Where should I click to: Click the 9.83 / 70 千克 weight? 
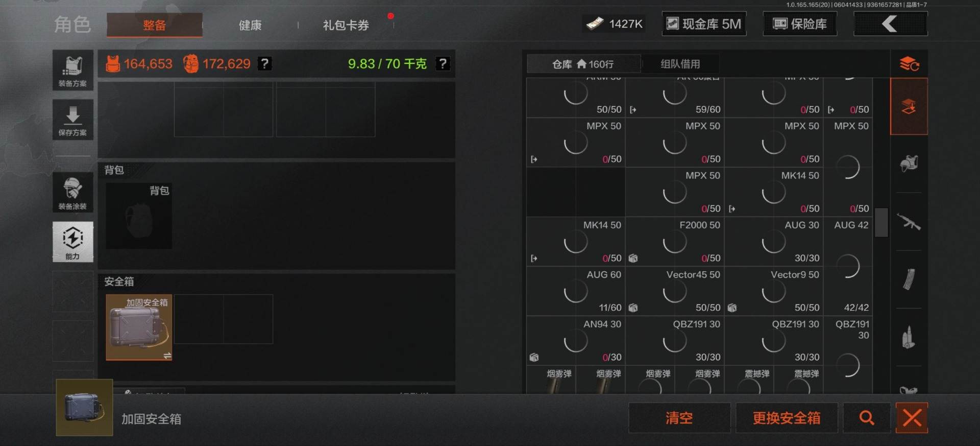387,64
